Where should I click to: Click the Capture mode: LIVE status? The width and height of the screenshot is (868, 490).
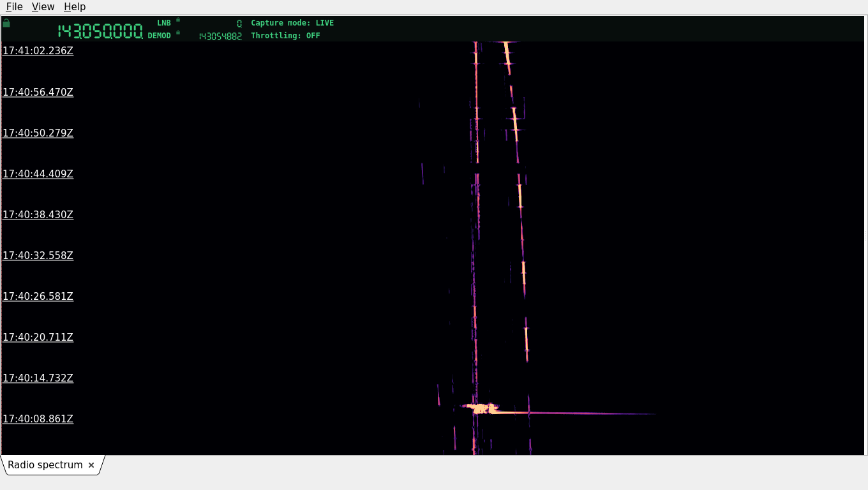pyautogui.click(x=292, y=23)
